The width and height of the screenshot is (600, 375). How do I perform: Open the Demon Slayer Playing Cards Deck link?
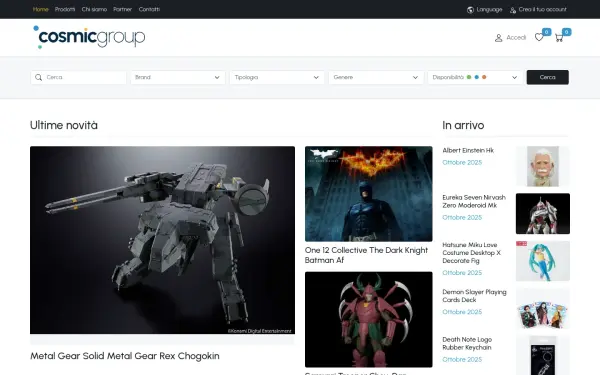[x=474, y=296]
